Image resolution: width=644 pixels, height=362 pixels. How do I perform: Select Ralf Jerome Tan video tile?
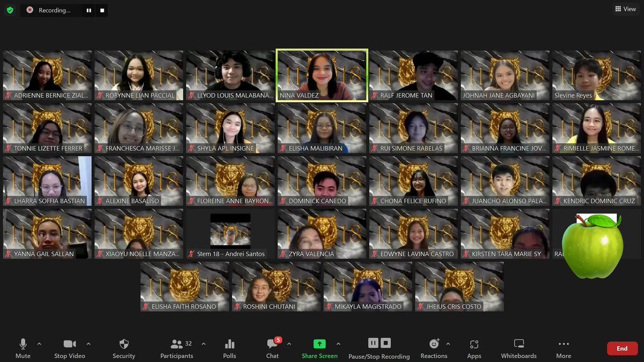(x=414, y=75)
